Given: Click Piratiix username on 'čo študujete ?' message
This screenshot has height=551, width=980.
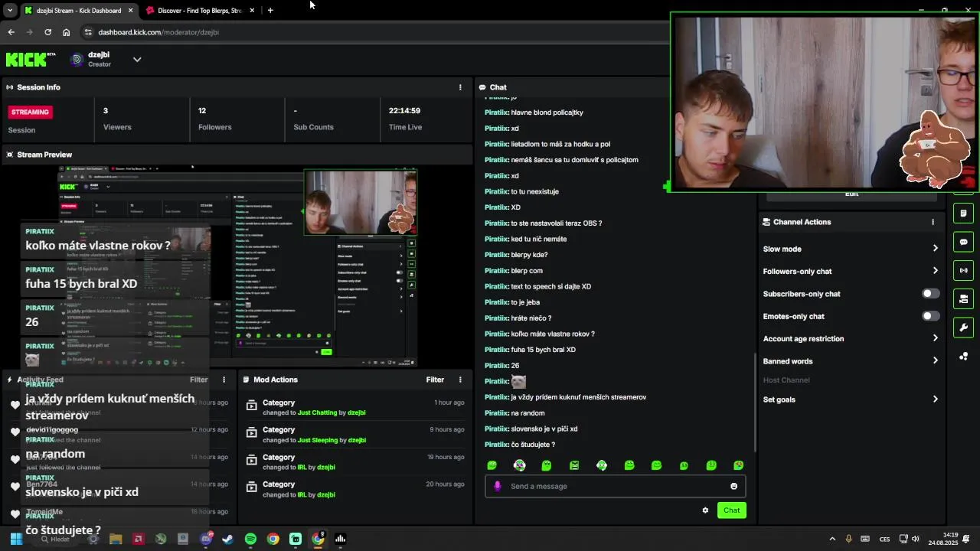Looking at the screenshot, I should pyautogui.click(x=496, y=445).
